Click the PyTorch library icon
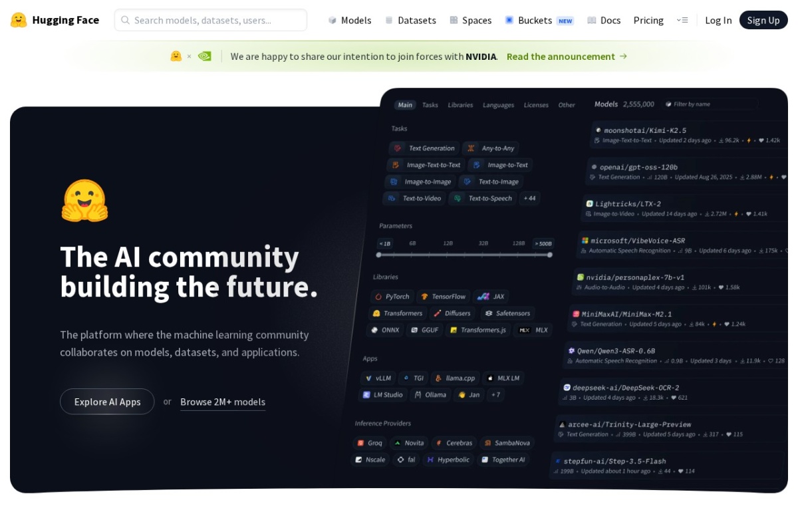Viewport: 798px width, 532px height. (x=378, y=297)
